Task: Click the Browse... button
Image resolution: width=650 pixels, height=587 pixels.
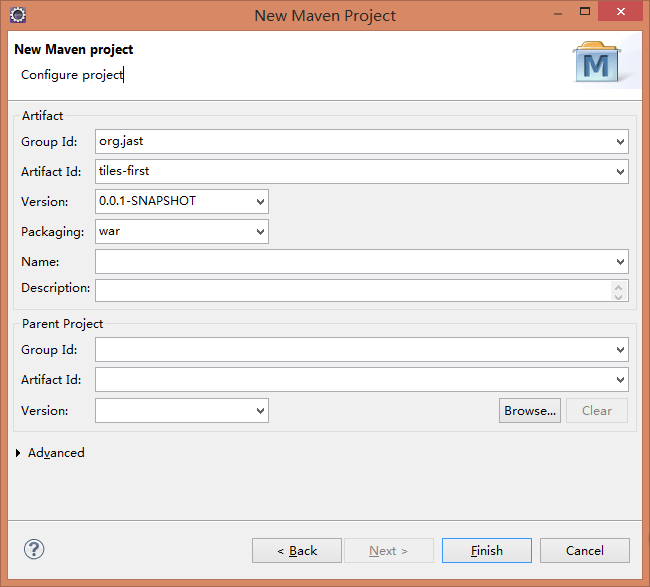Action: point(530,411)
